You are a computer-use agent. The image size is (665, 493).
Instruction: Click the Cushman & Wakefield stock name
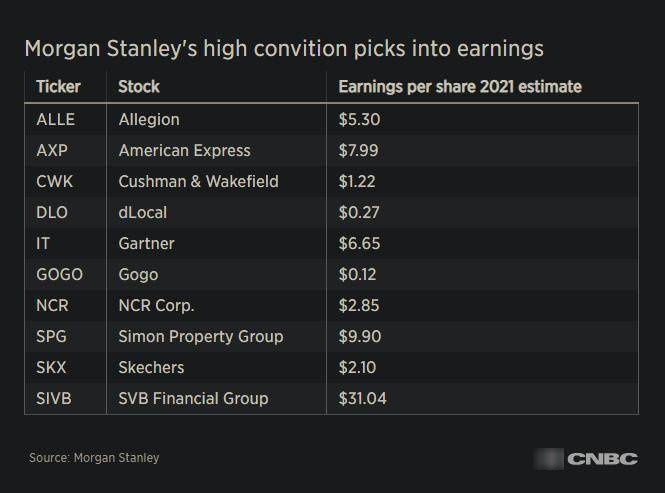coord(198,181)
